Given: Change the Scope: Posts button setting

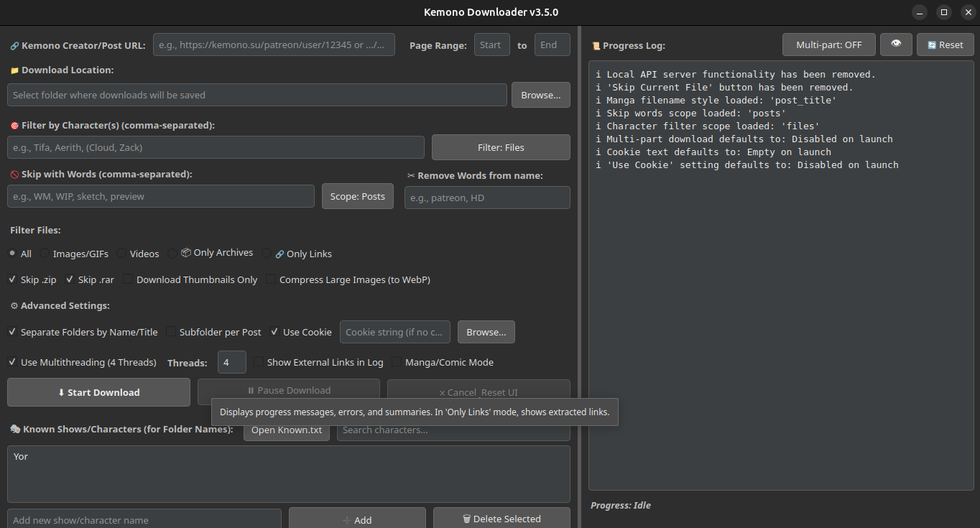Looking at the screenshot, I should click(x=357, y=196).
